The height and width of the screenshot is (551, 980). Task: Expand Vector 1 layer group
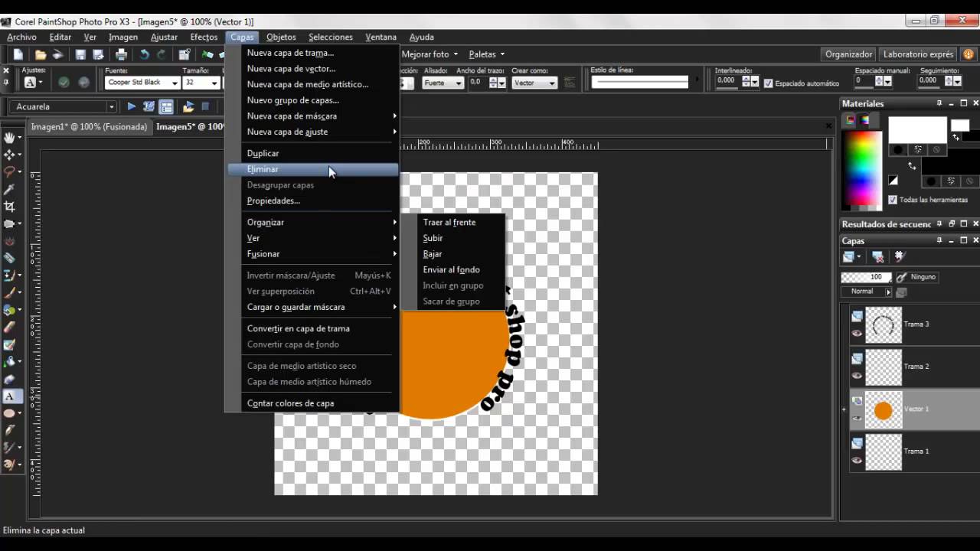tap(844, 409)
